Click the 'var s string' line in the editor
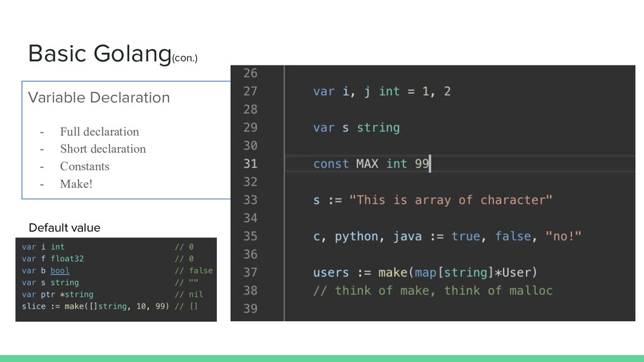Viewport: 644px width, 362px height. [x=357, y=127]
